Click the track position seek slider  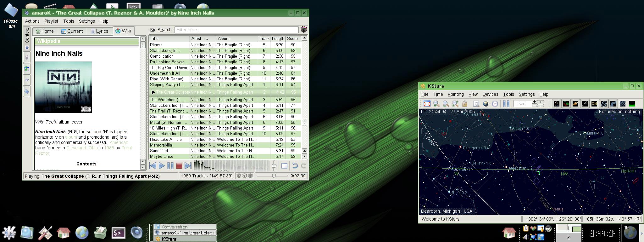click(272, 176)
